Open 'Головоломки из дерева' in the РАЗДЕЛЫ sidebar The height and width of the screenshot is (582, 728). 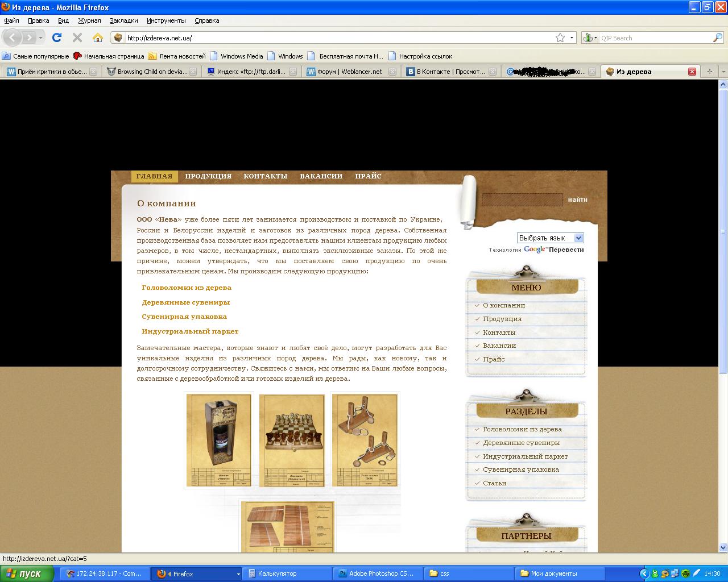(x=522, y=429)
